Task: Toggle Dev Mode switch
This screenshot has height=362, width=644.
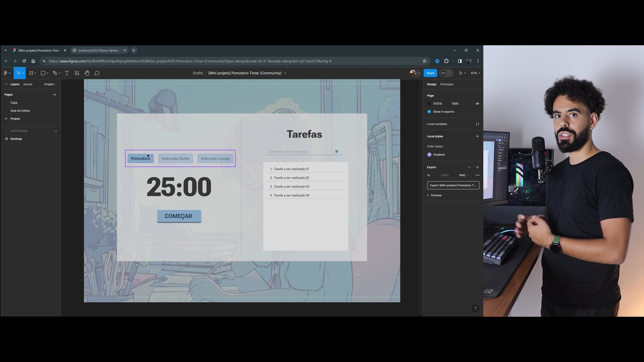Action: 446,73
